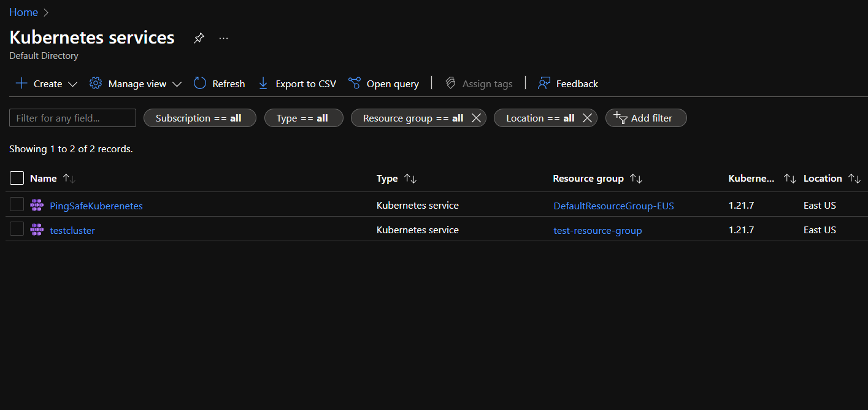Open the Type filter pill
Viewport: 868px width, 410px height.
[303, 118]
